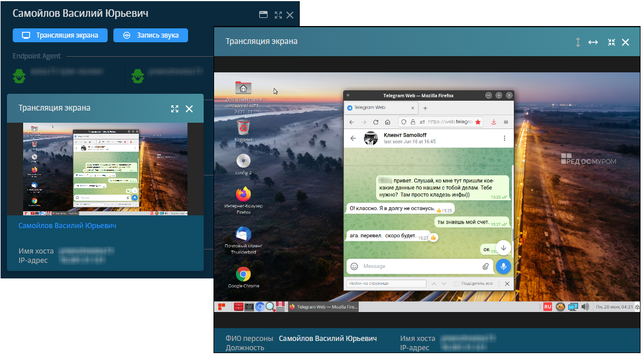The height and width of the screenshot is (356, 644).
Task: Expand the small Трансляция экрана preview card
Action: (x=175, y=108)
